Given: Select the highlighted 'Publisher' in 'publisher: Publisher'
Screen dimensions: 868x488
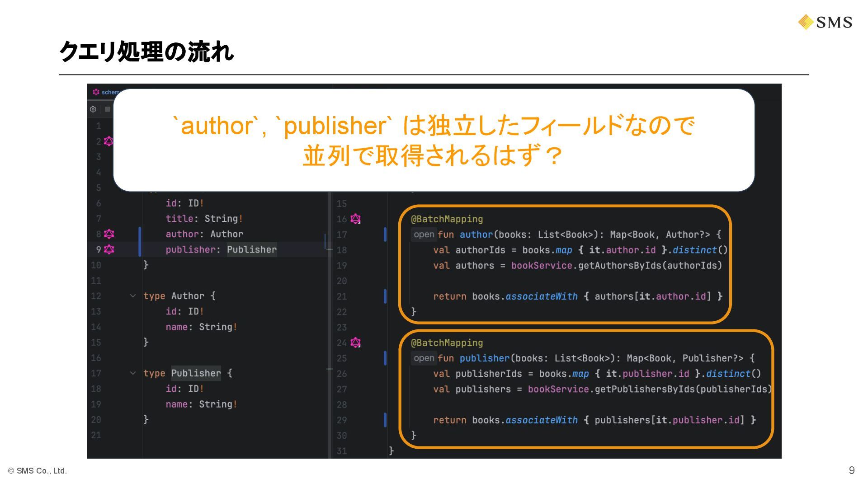Looking at the screenshot, I should pos(252,249).
